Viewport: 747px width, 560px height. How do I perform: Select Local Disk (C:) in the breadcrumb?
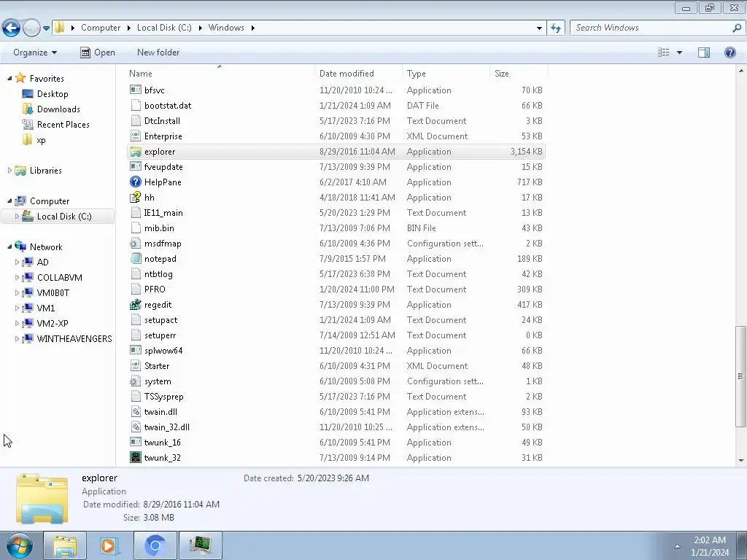(x=164, y=28)
